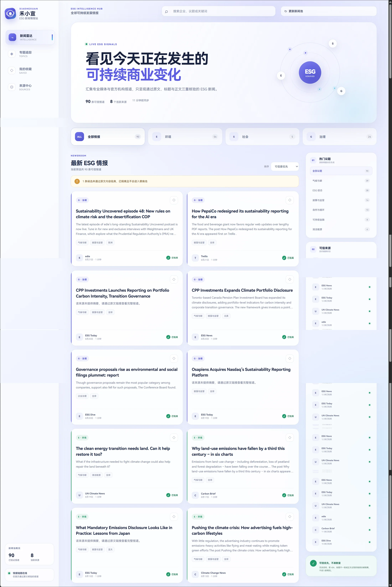
Task: Open the Osapiens Acquires Nasdaq's article title
Action: click(241, 372)
